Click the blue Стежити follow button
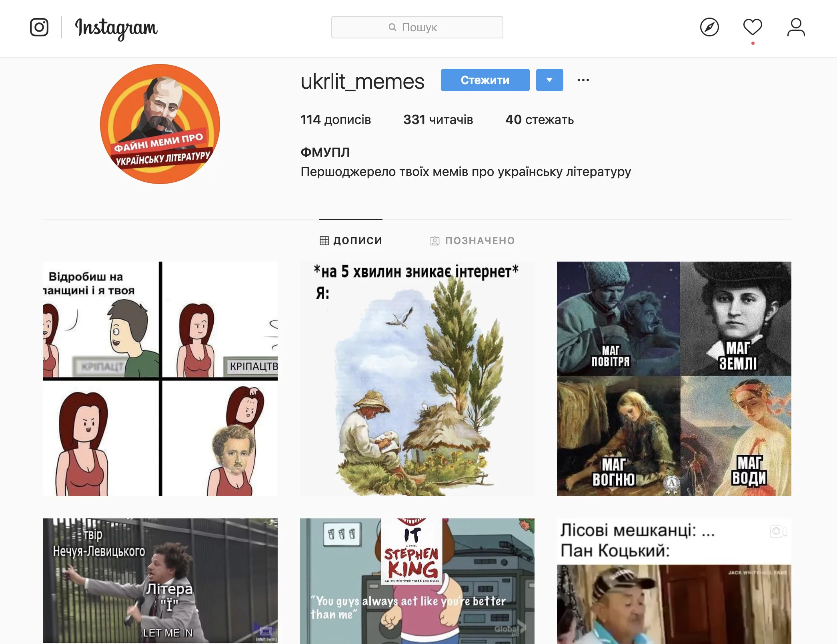Image resolution: width=837 pixels, height=644 pixels. 485,80
